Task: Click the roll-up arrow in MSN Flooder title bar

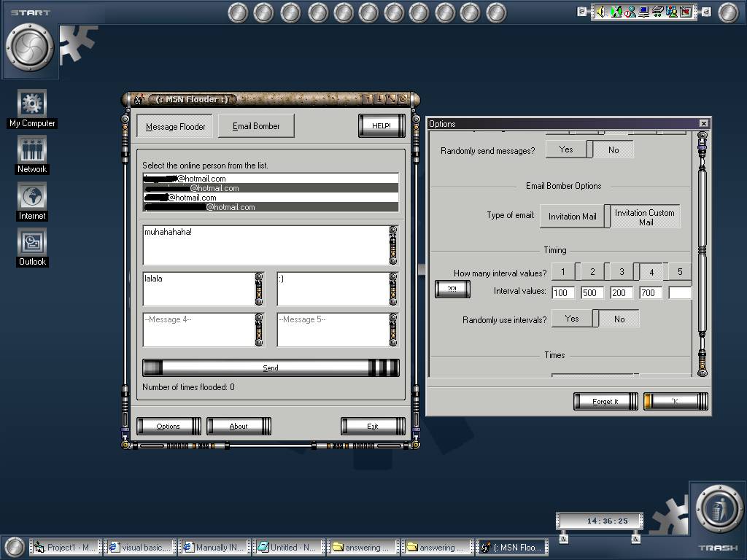Action: 368,99
